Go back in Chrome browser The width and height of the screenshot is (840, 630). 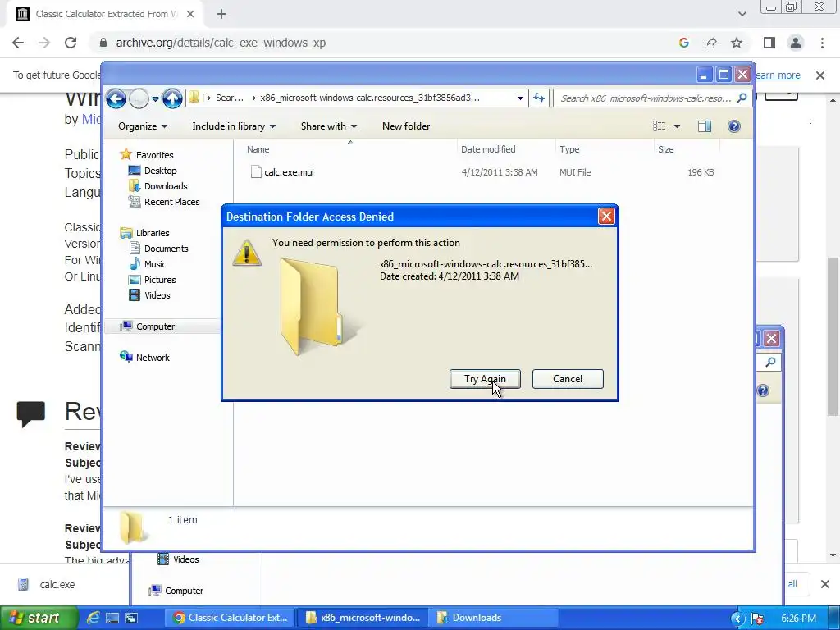pyautogui.click(x=18, y=43)
